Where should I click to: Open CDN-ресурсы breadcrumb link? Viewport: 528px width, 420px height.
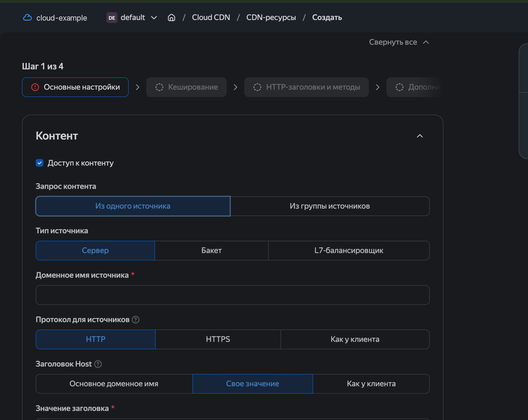(x=271, y=18)
